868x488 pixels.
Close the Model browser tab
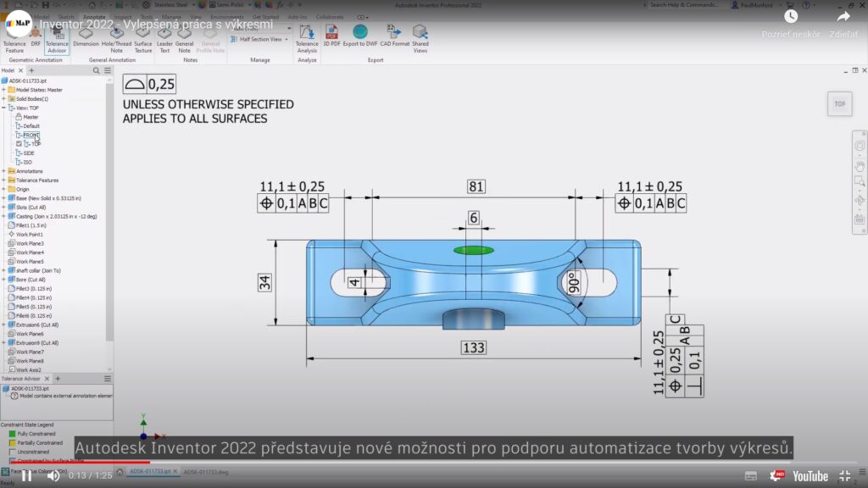20,71
